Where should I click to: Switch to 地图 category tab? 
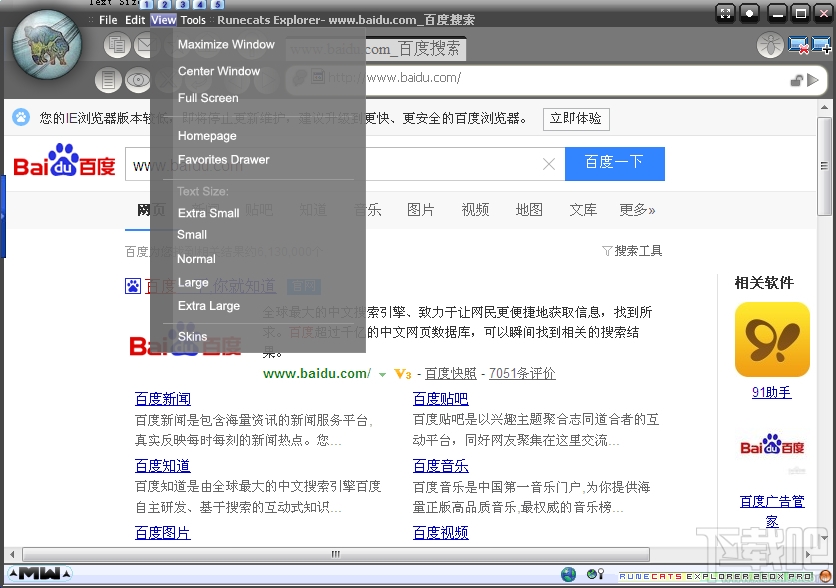(x=529, y=210)
